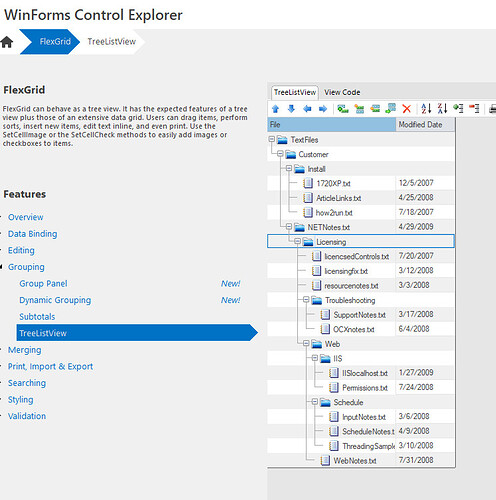Click the move left arrow icon

(307, 109)
